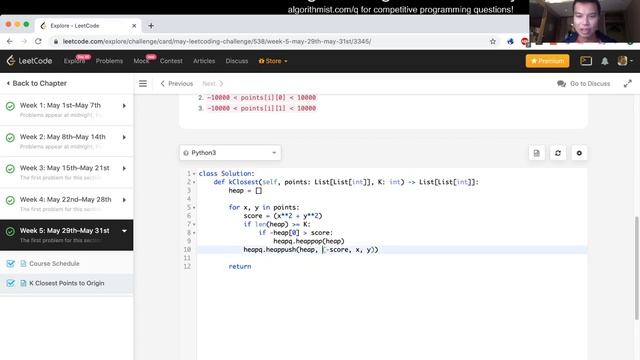Screen dimensions: 640x360
Task: Click the Go to Discuss chat icon
Action: point(561,84)
